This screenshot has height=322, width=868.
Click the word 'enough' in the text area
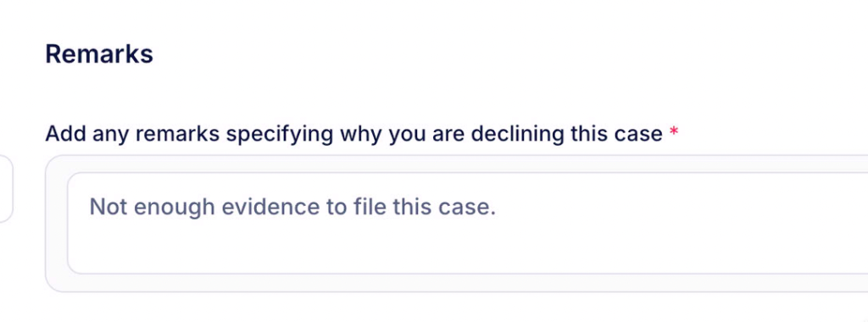[x=175, y=207]
